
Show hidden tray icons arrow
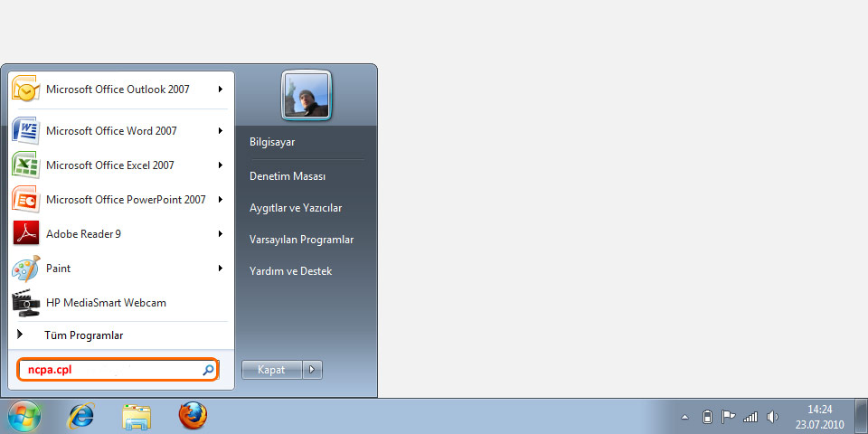coord(684,418)
